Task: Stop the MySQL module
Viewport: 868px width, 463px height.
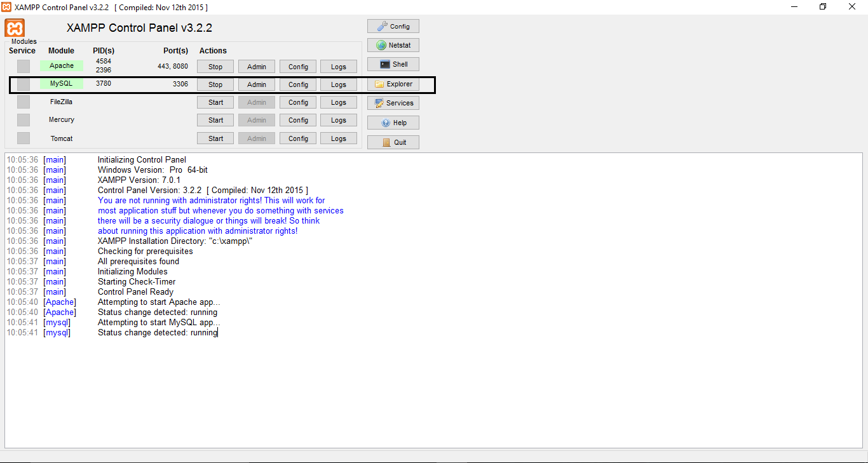Action: point(215,84)
